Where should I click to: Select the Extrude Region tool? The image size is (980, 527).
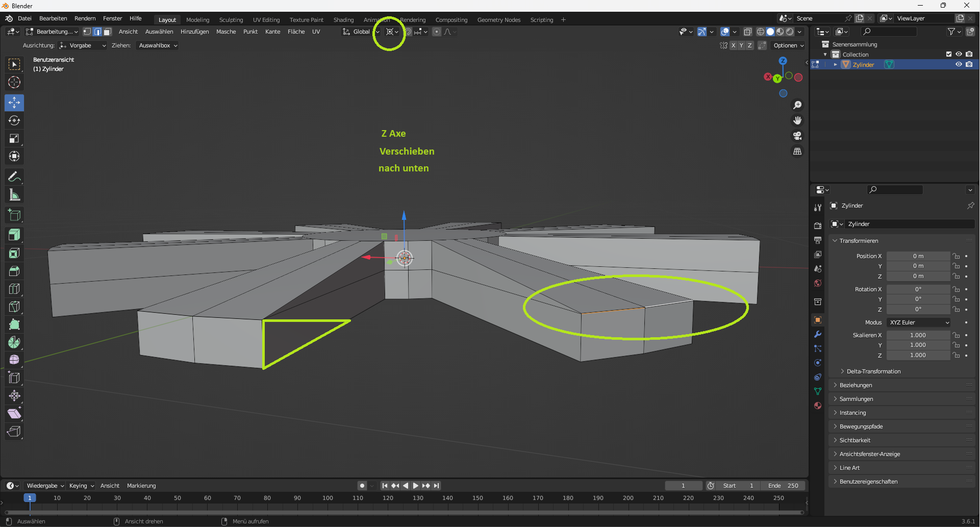[14, 235]
